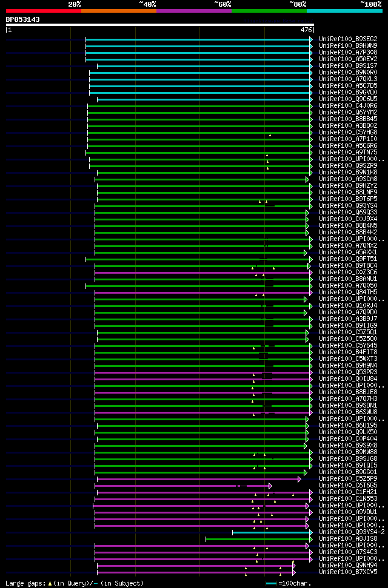Click hit name UniRef100_B9T6P5

click(348, 199)
